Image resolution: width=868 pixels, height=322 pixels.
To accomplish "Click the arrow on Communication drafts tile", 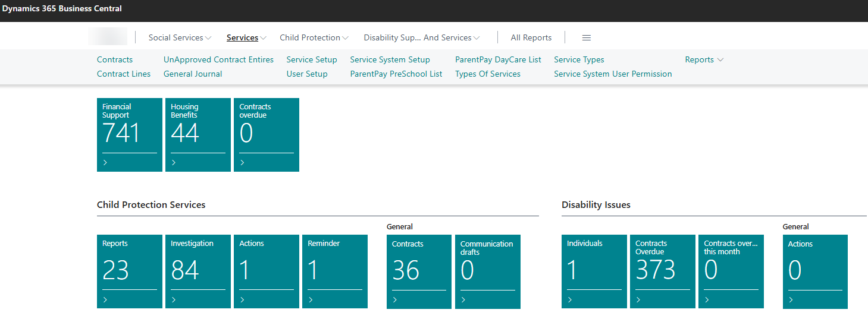I will (x=463, y=300).
